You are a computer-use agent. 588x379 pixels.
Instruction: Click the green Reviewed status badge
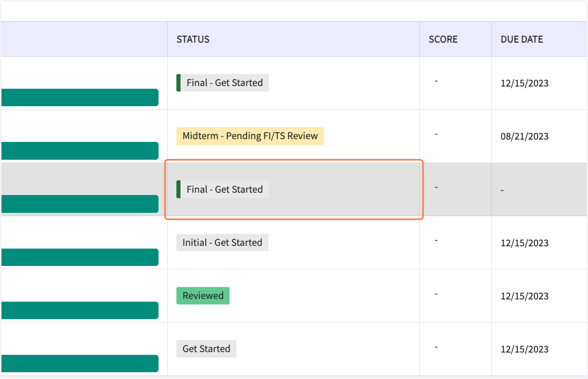(203, 296)
